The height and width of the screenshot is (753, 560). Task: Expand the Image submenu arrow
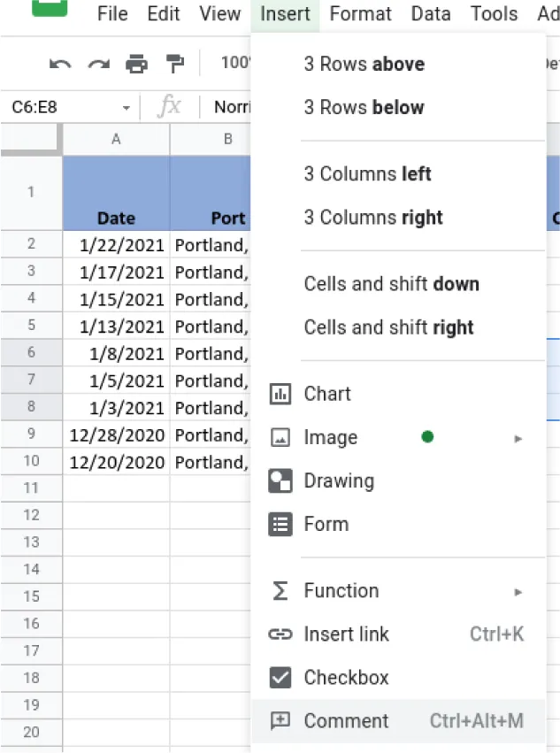(x=518, y=438)
